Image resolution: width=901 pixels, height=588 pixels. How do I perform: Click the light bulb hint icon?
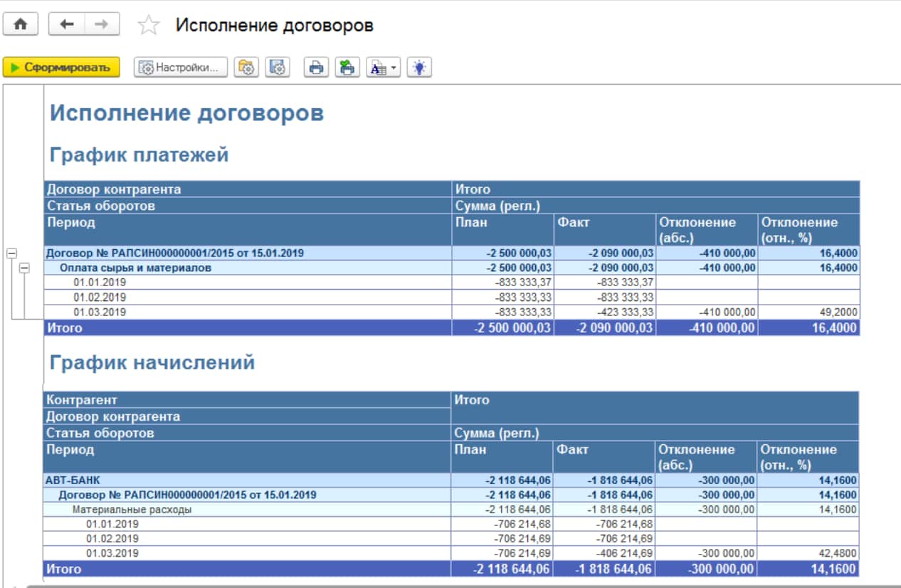(420, 68)
